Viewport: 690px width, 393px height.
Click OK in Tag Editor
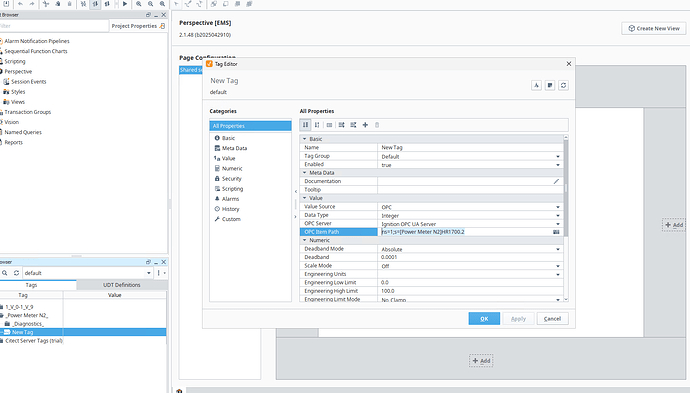pyautogui.click(x=484, y=319)
